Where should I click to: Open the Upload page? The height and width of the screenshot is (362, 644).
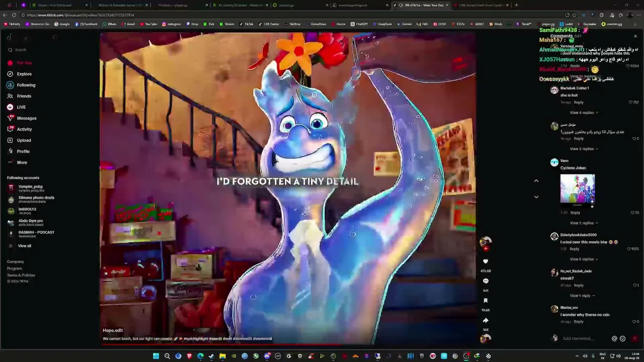[19, 140]
